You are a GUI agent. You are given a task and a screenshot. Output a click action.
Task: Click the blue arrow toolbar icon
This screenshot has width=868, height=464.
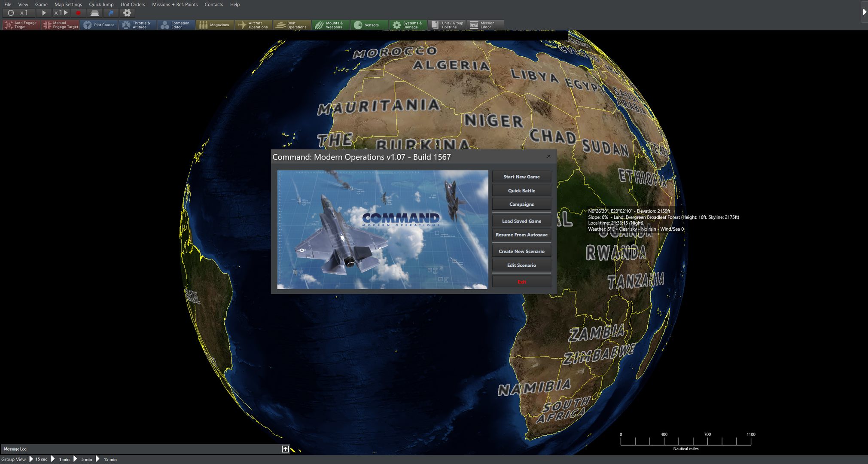pyautogui.click(x=111, y=13)
